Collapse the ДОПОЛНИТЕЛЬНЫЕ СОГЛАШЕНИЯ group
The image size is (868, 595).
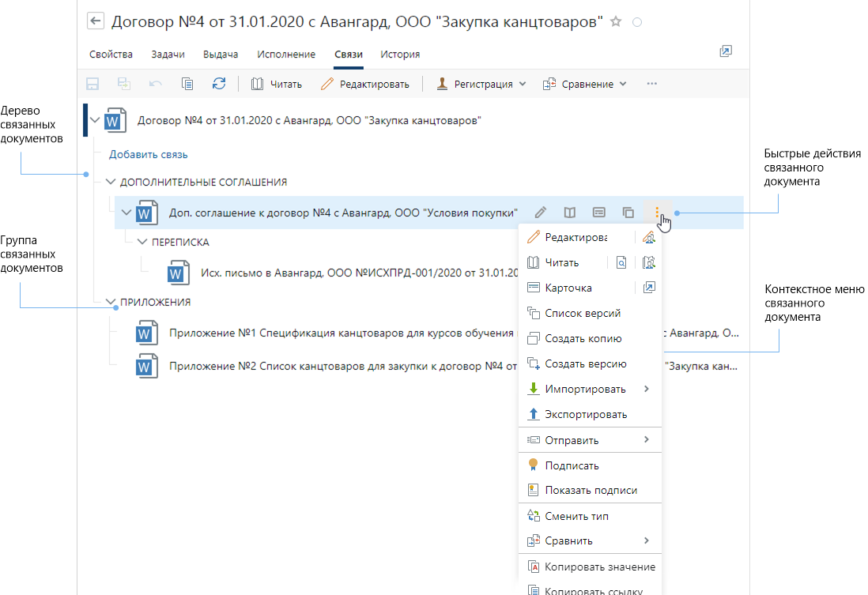click(x=110, y=182)
